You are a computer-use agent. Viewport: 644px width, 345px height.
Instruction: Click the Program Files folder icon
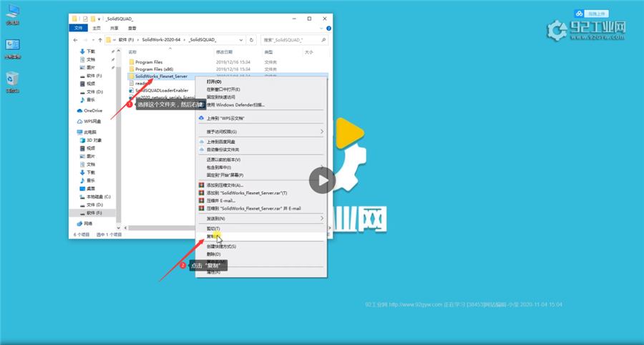coord(132,62)
